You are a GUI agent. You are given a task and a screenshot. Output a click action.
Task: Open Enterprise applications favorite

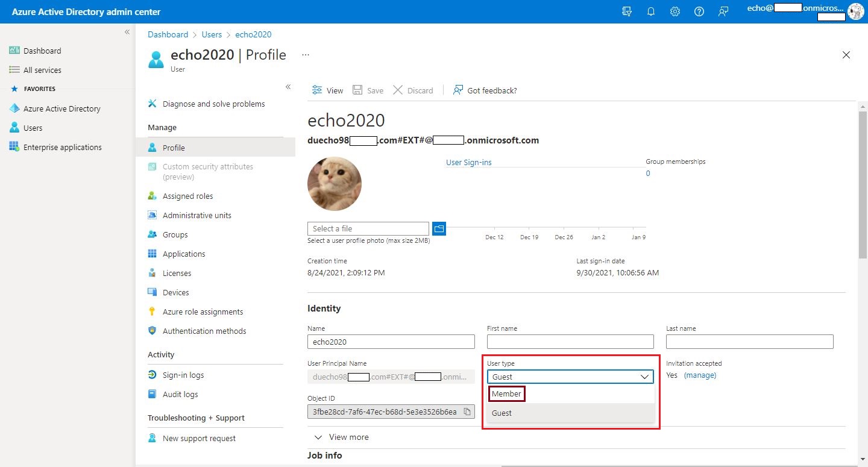point(55,147)
